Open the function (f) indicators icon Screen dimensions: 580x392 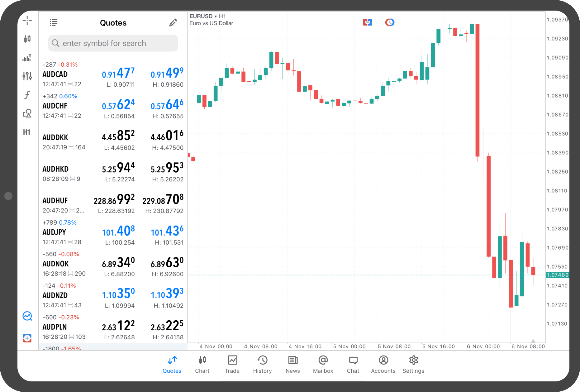coord(27,95)
